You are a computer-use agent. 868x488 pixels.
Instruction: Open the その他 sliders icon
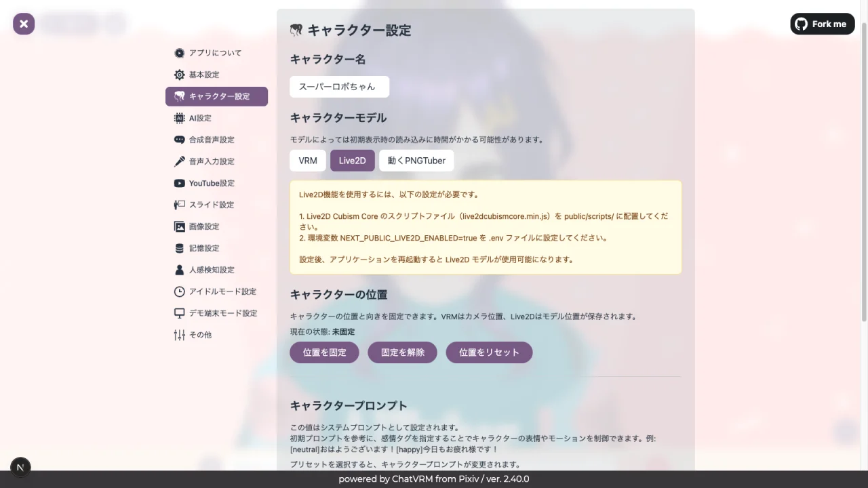click(x=179, y=335)
